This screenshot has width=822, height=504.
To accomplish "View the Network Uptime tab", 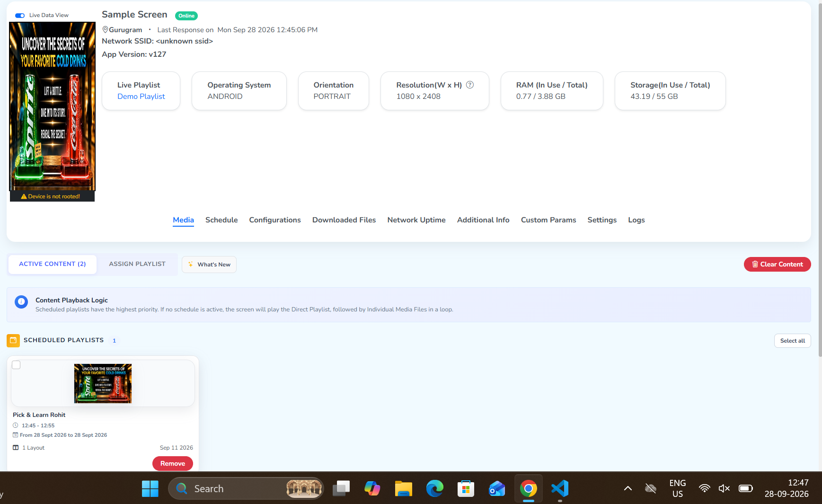I will (x=416, y=220).
